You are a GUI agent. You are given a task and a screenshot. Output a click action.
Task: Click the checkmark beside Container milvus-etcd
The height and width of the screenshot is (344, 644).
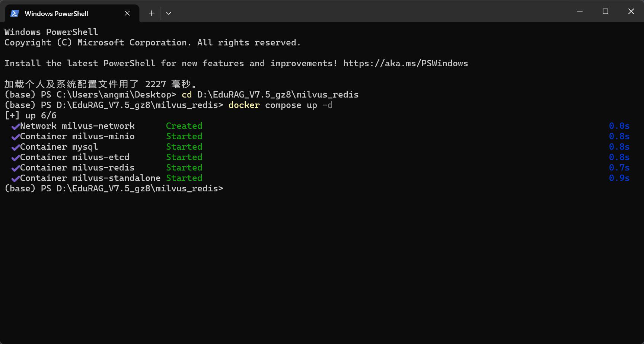click(x=15, y=158)
